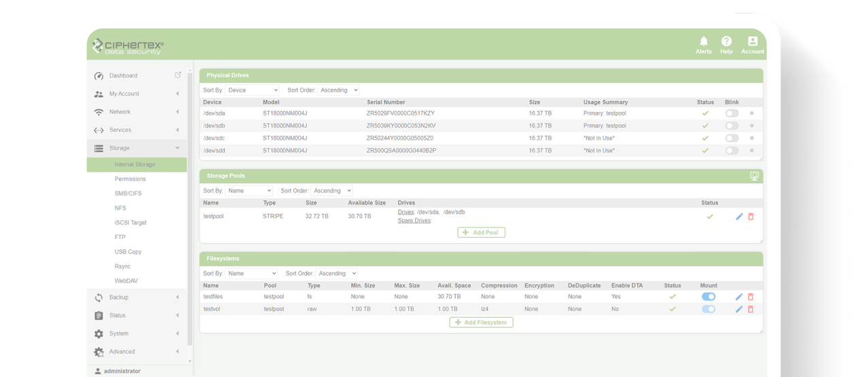Delete the testvol filesystem
868x377 pixels.
tap(751, 309)
